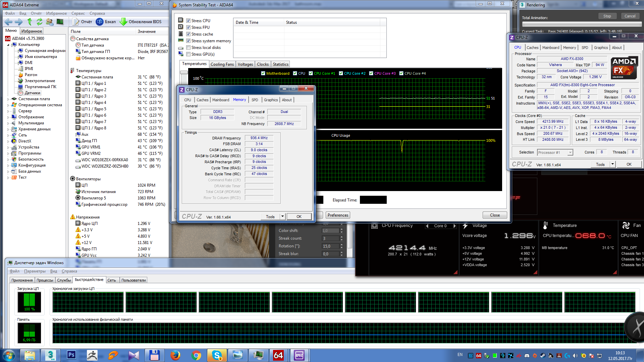Open the Tools dropdown arrow in CPU-Z Memory window
Viewport: 644px width, 362px height.
click(x=282, y=217)
